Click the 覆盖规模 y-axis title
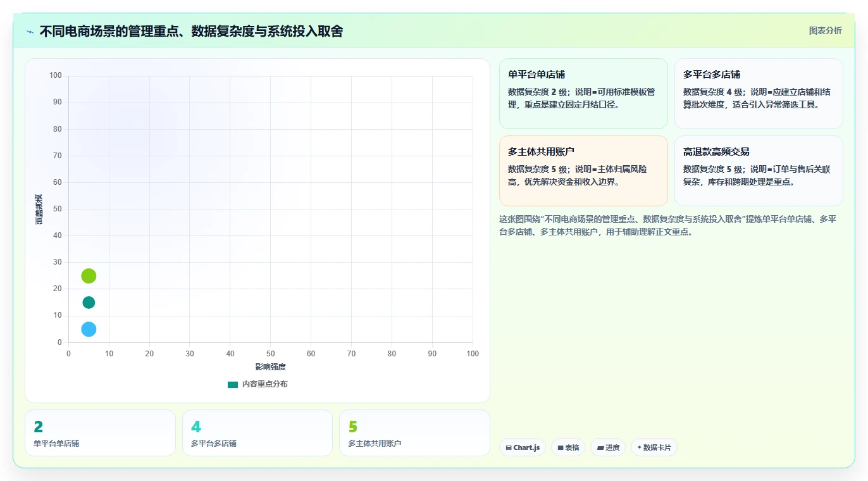This screenshot has width=868, height=481. coord(39,209)
